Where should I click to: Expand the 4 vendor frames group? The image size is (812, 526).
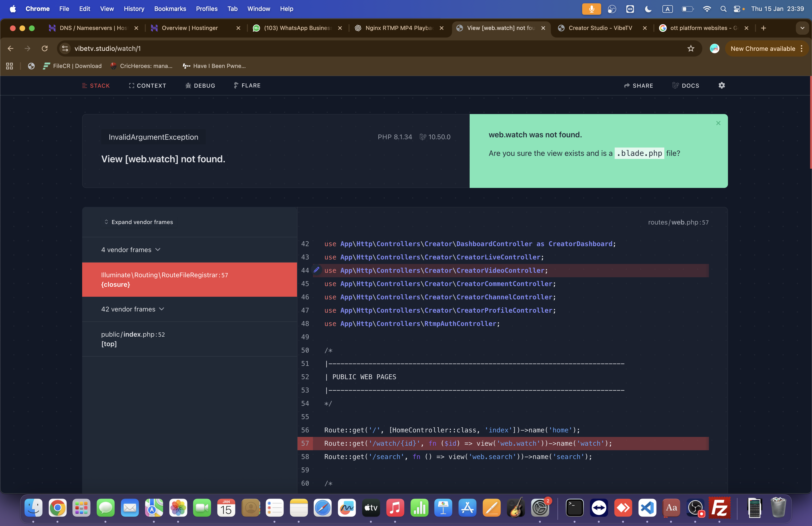click(x=131, y=250)
